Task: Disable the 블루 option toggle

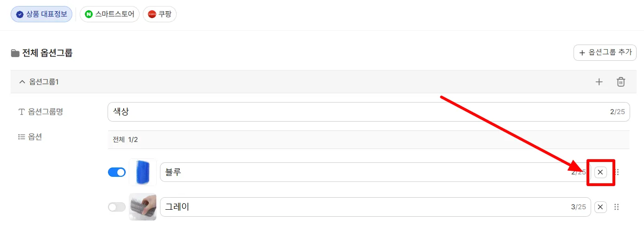Action: (x=117, y=172)
